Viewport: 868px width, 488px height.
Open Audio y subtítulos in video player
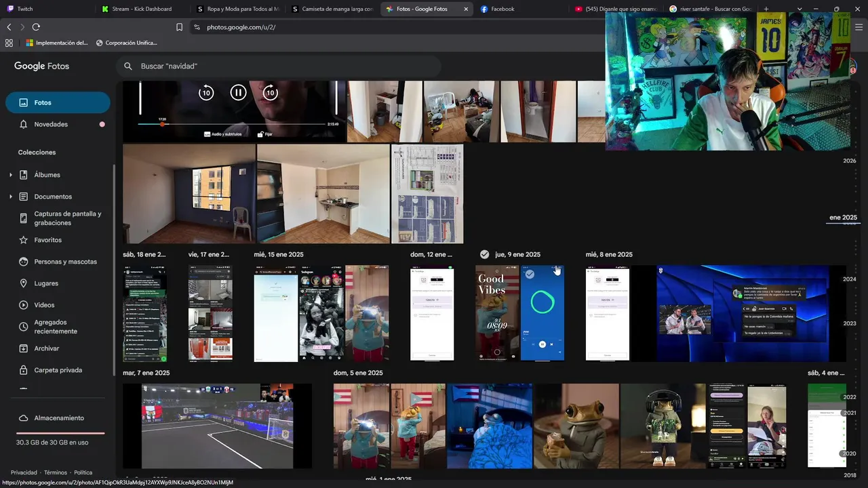pos(222,134)
